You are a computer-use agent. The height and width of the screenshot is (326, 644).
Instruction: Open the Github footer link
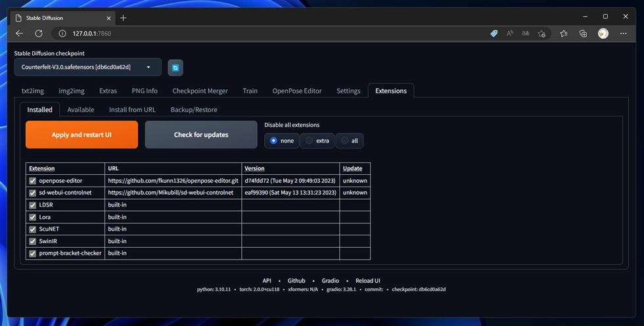pyautogui.click(x=296, y=281)
